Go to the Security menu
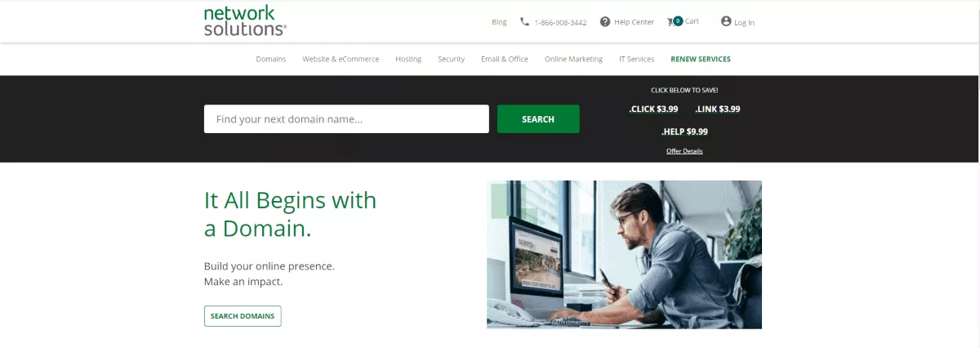 451,59
